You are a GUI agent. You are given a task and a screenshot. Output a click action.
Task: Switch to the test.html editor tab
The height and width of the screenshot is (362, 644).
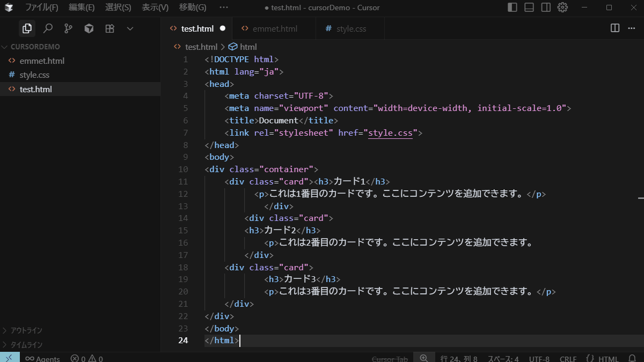click(x=197, y=28)
